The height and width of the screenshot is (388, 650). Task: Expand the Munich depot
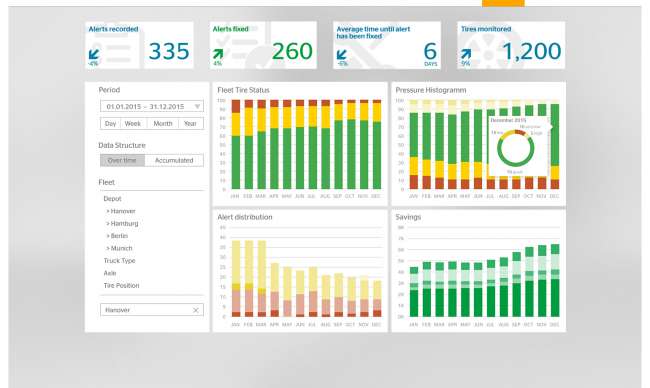click(119, 248)
